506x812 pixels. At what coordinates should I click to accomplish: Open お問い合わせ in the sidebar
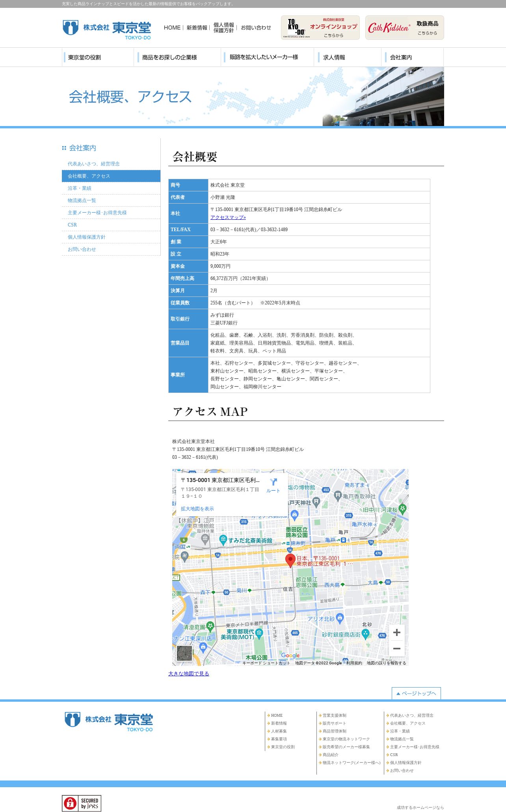111,249
